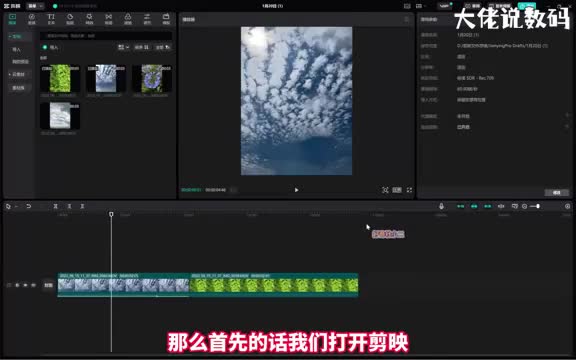Image resolution: width=576 pixels, height=360 pixels.
Task: Open the player panel menu icon
Action: (x=406, y=19)
